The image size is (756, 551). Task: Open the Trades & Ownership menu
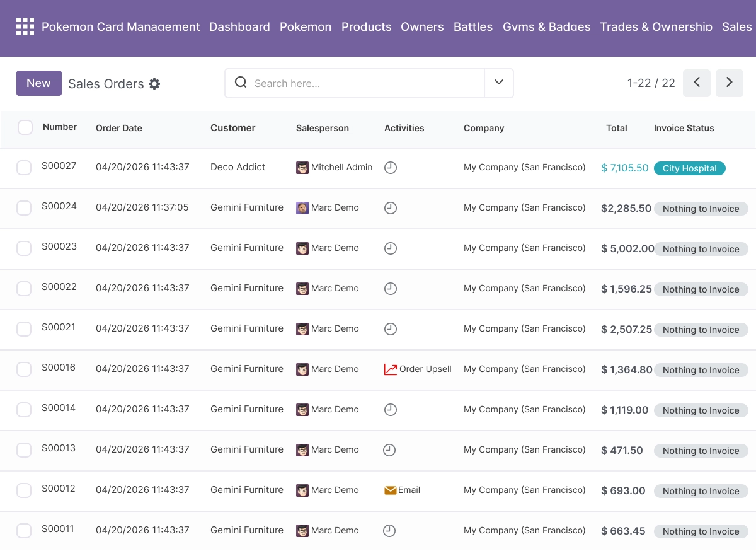tap(656, 26)
